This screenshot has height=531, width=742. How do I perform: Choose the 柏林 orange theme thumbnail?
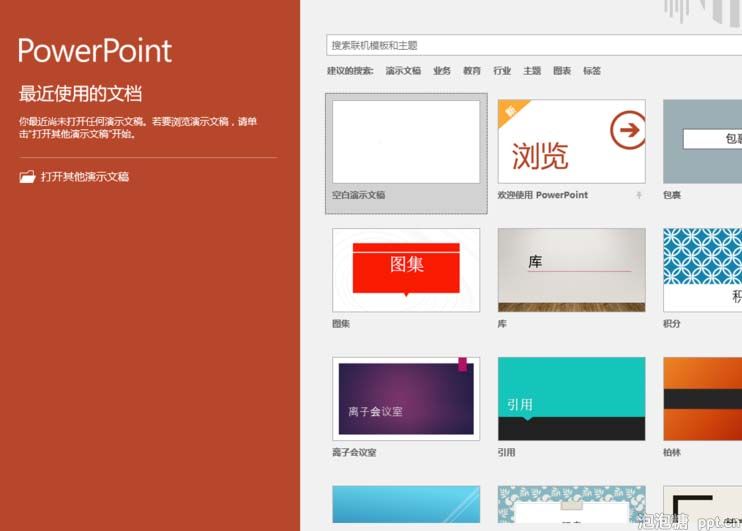coord(702,399)
